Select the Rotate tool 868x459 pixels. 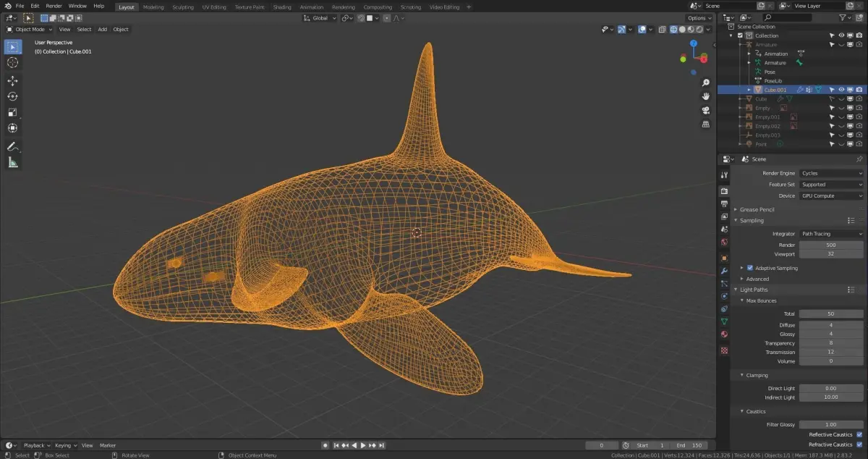pyautogui.click(x=12, y=96)
